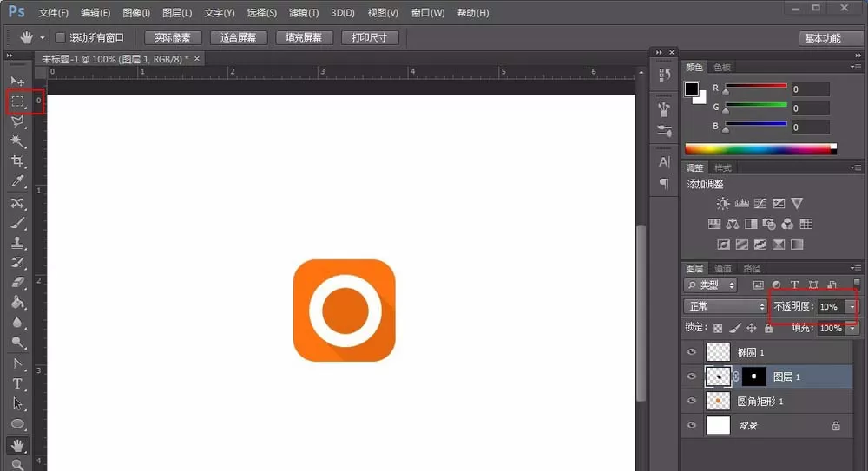Click the 填充屏幕 button
868x471 pixels.
304,37
